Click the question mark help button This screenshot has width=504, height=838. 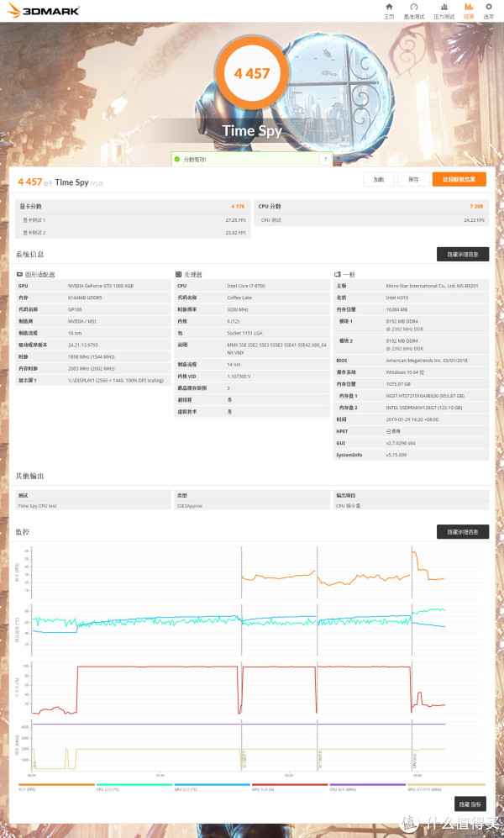click(x=325, y=159)
